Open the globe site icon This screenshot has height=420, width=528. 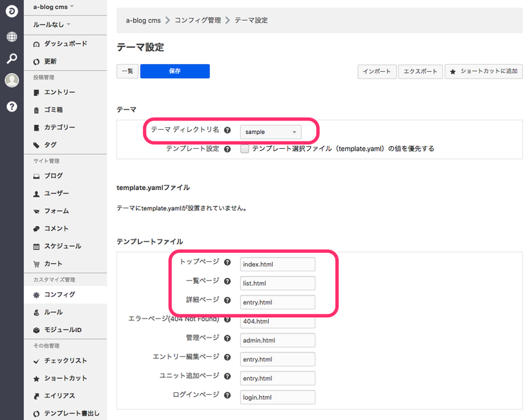(12, 37)
